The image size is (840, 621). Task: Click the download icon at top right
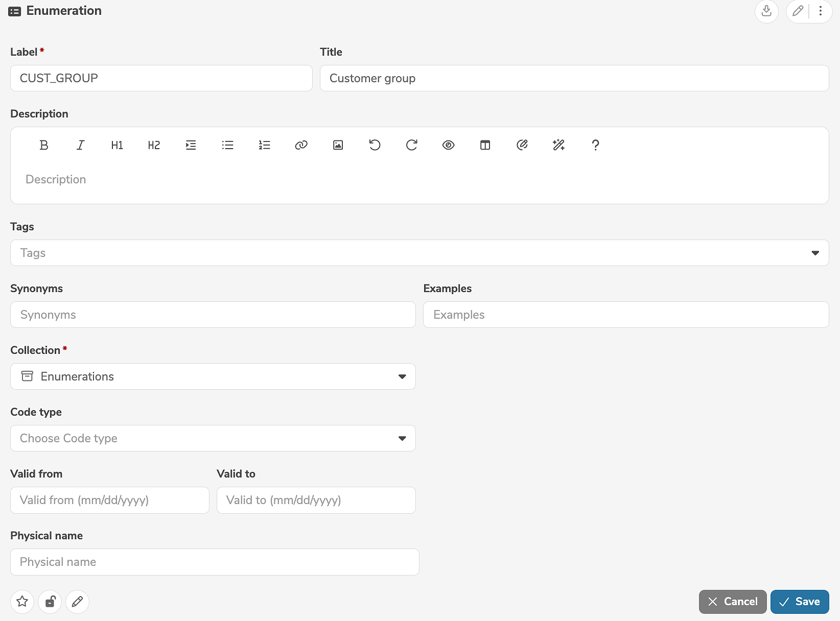766,11
